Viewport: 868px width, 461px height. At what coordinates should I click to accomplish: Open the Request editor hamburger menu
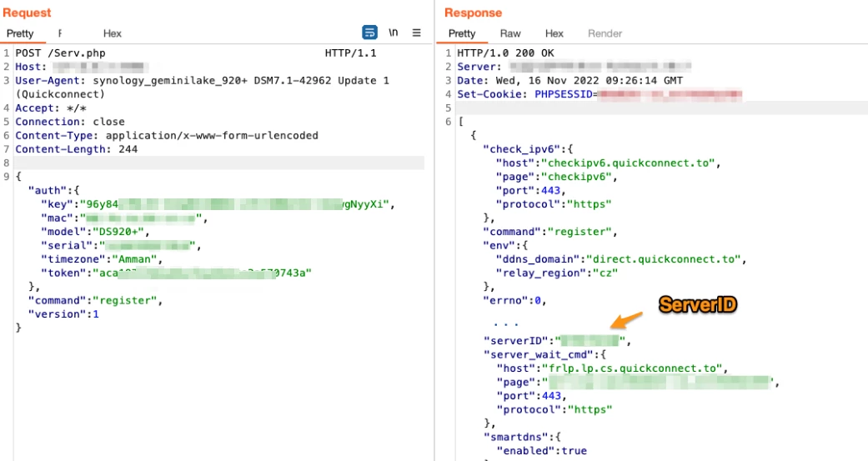[x=417, y=33]
